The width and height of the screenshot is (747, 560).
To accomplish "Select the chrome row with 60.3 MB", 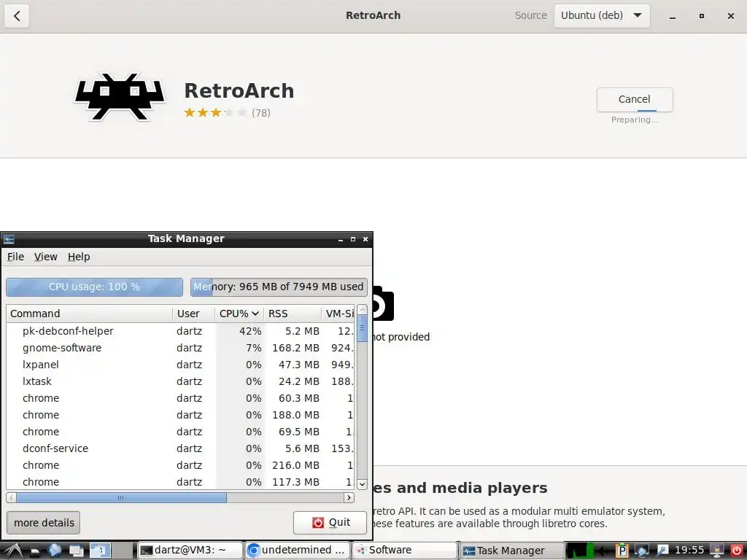I will pyautogui.click(x=181, y=398).
